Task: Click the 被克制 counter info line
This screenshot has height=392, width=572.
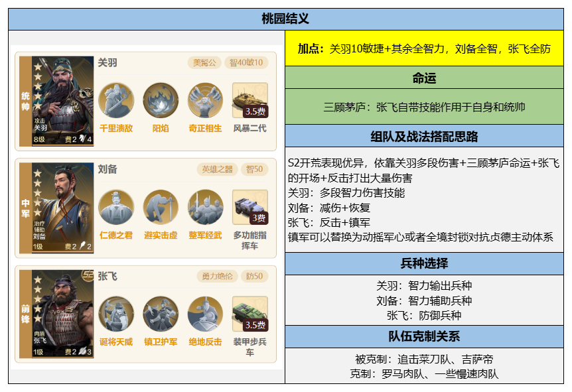Action: (x=424, y=359)
